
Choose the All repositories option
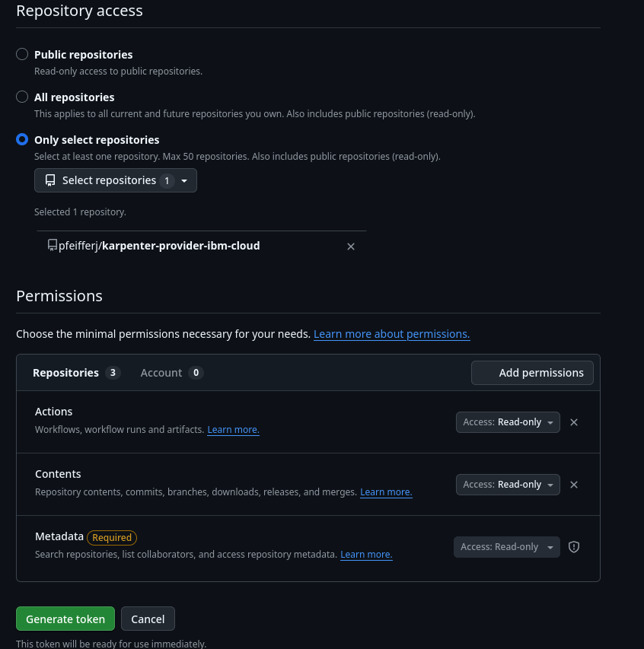point(22,97)
